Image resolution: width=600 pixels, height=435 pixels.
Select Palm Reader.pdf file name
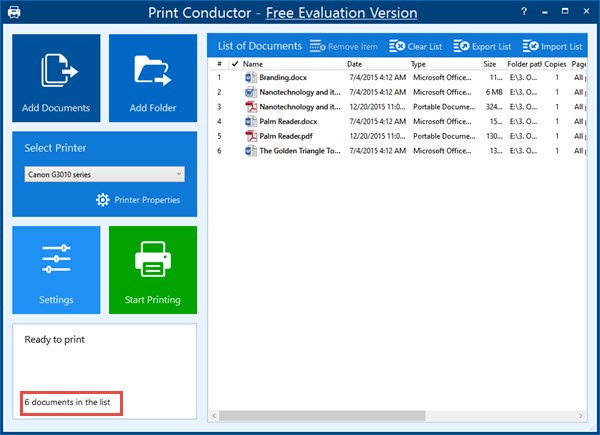point(286,136)
